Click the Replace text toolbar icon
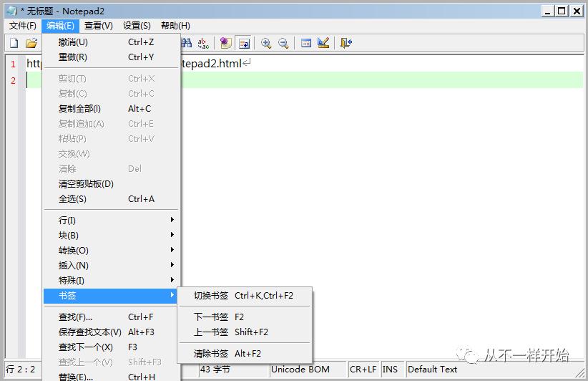The width and height of the screenshot is (588, 381). click(x=204, y=43)
